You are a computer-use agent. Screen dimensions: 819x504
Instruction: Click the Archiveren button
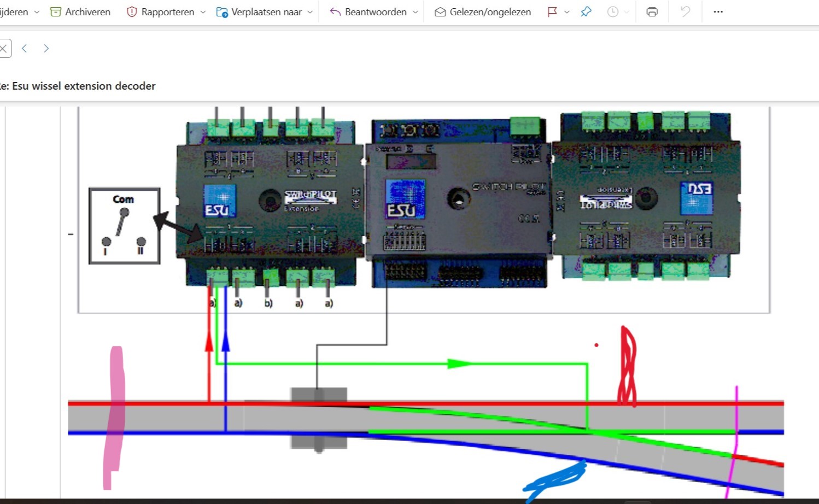coord(80,11)
